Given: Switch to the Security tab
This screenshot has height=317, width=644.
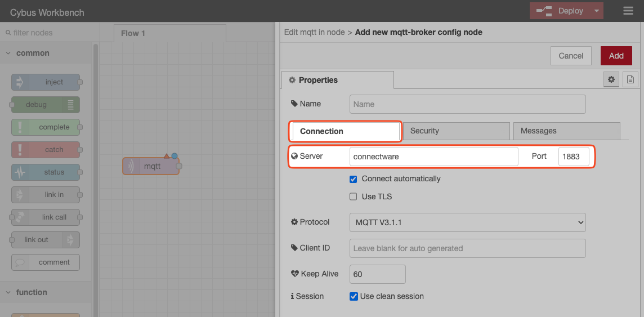Looking at the screenshot, I should 456,131.
